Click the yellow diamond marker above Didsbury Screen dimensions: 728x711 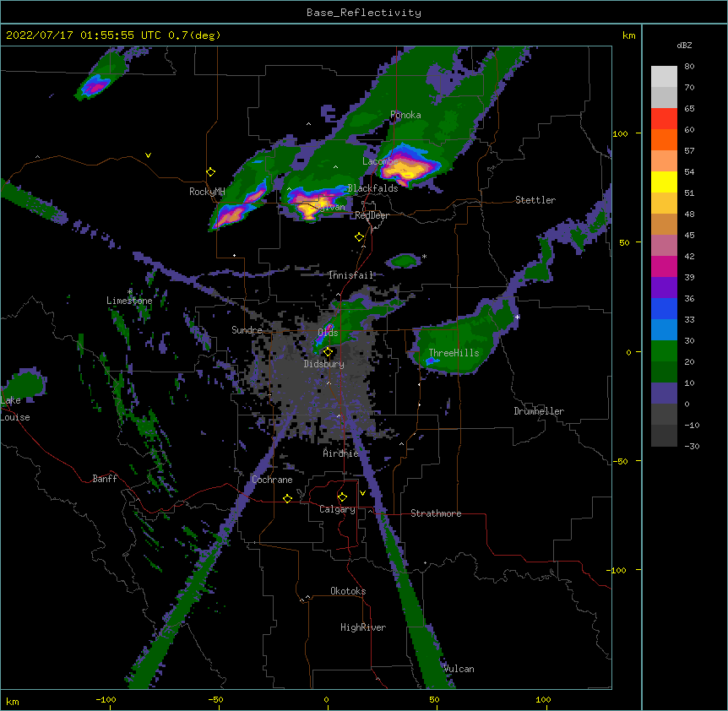328,352
